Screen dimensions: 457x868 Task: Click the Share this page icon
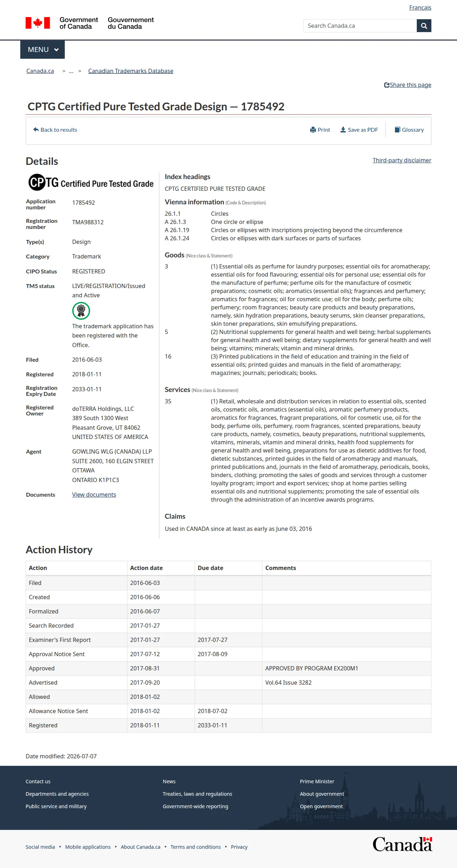coord(387,85)
